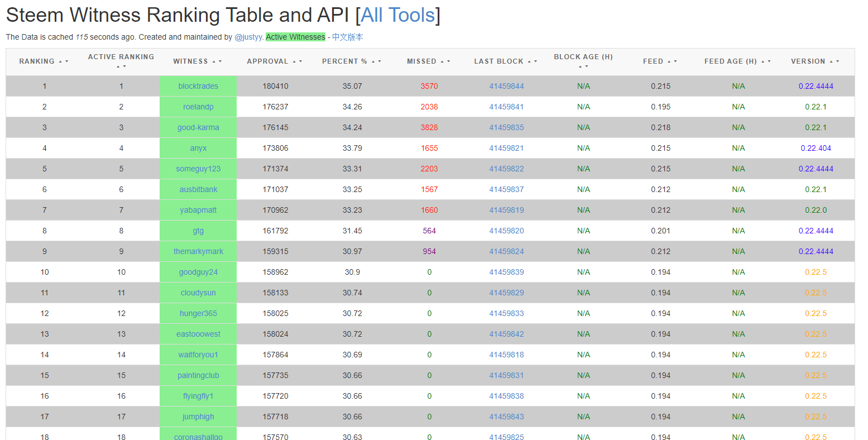
Task: Open the roelandp witness link
Action: click(x=198, y=107)
